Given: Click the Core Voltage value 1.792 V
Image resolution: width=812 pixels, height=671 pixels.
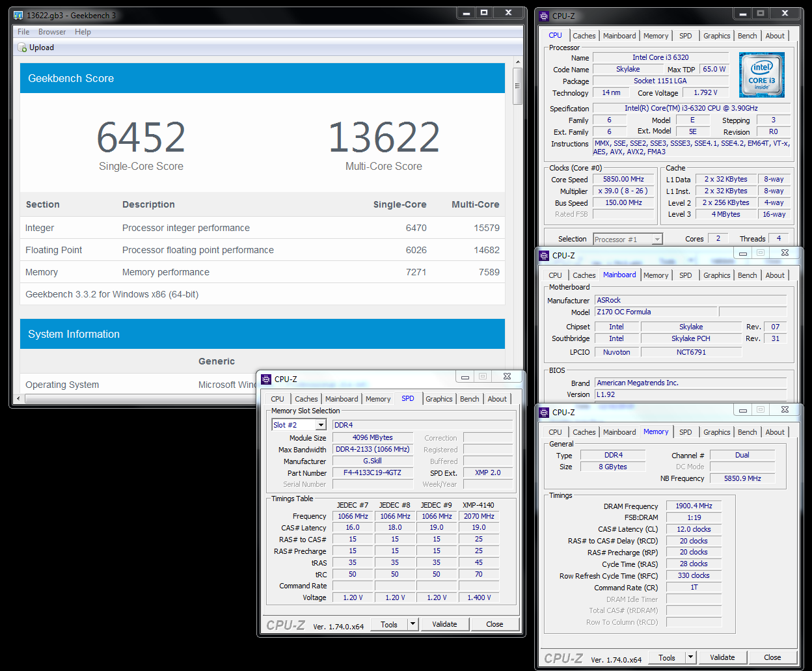Looking at the screenshot, I should (705, 92).
